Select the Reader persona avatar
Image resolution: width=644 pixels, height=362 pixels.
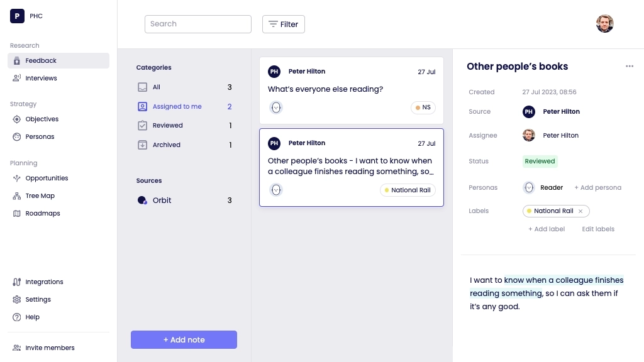click(528, 187)
